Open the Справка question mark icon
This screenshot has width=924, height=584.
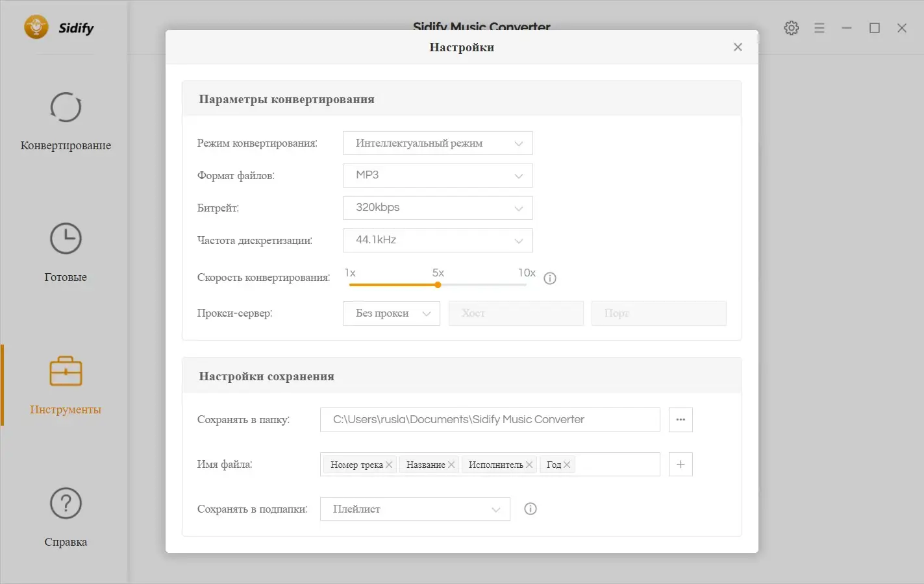pyautogui.click(x=66, y=504)
